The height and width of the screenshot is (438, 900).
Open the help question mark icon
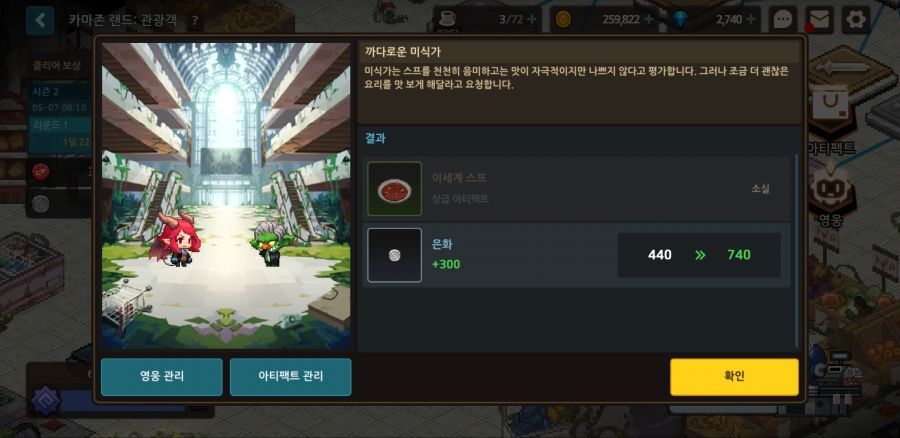point(195,21)
